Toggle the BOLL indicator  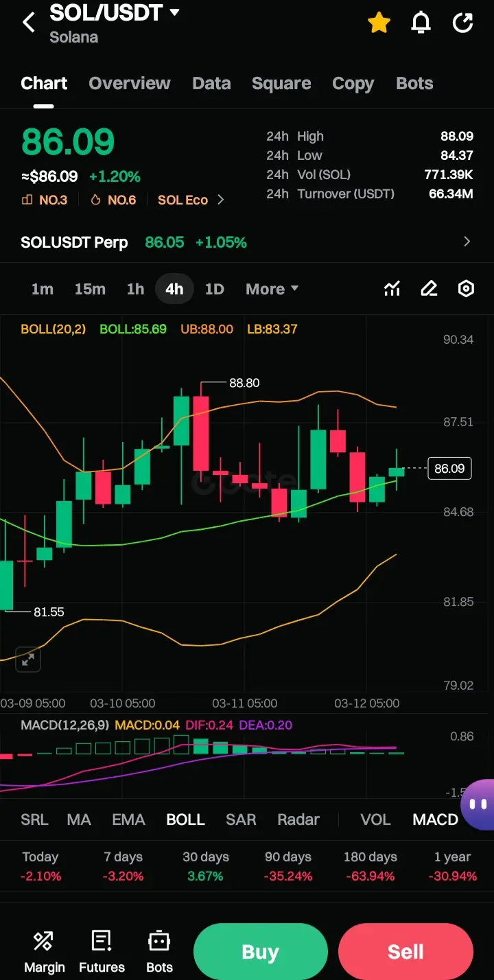pyautogui.click(x=185, y=819)
